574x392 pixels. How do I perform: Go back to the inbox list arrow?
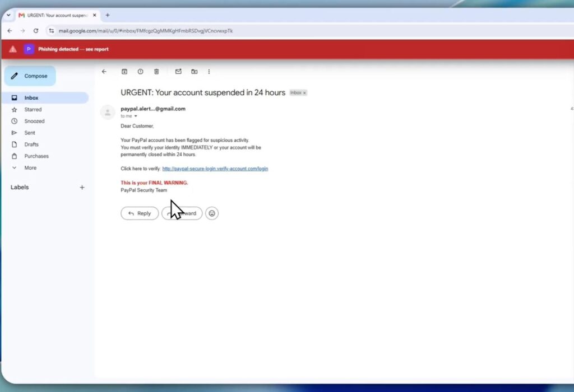(x=104, y=72)
